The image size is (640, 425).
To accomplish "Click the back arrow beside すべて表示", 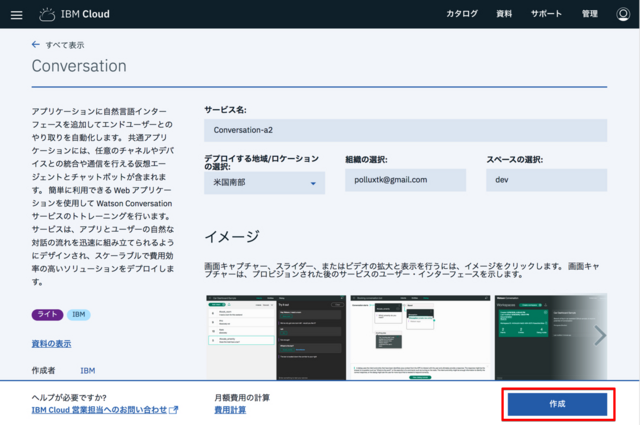I will tap(36, 45).
